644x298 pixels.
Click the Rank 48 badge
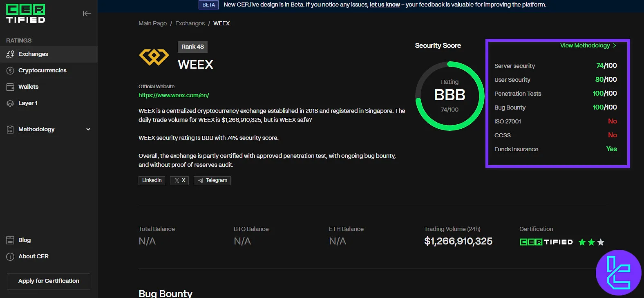(192, 47)
